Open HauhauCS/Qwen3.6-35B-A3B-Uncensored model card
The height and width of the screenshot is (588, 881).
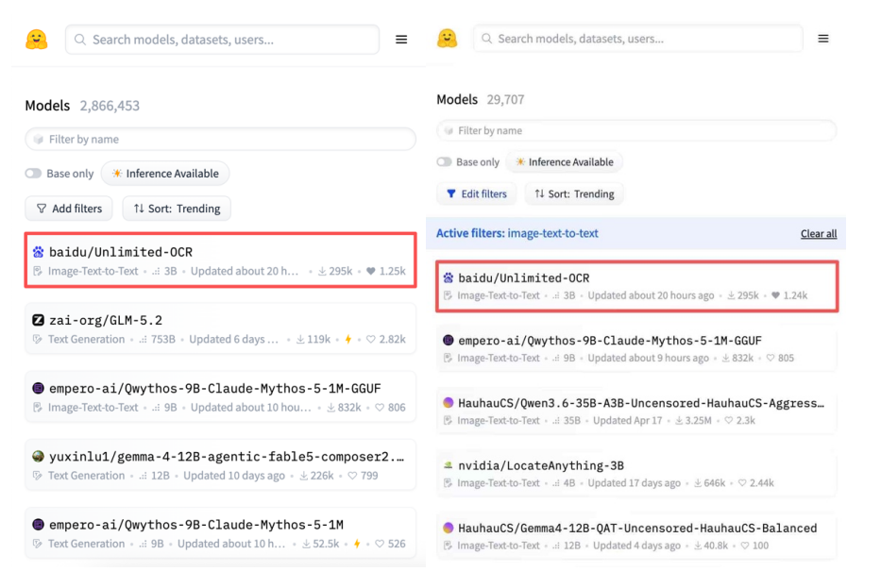pyautogui.click(x=636, y=412)
